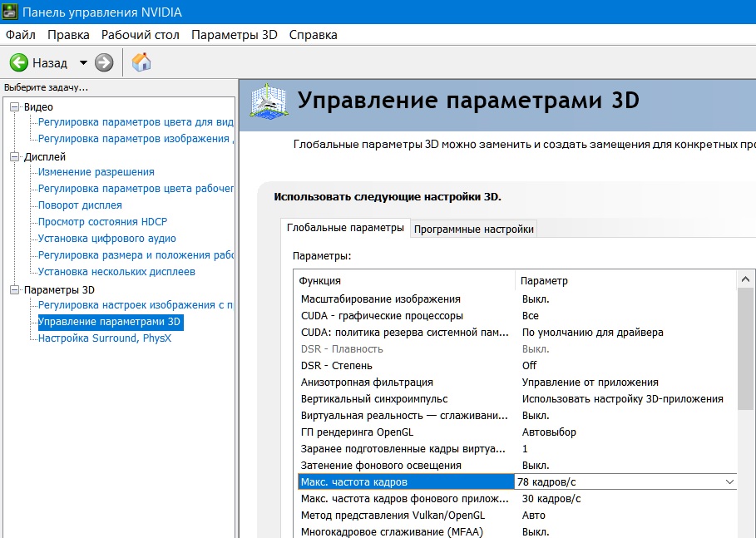Open the Рабочий стол menu
Screen dimensions: 756x538
pos(140,35)
